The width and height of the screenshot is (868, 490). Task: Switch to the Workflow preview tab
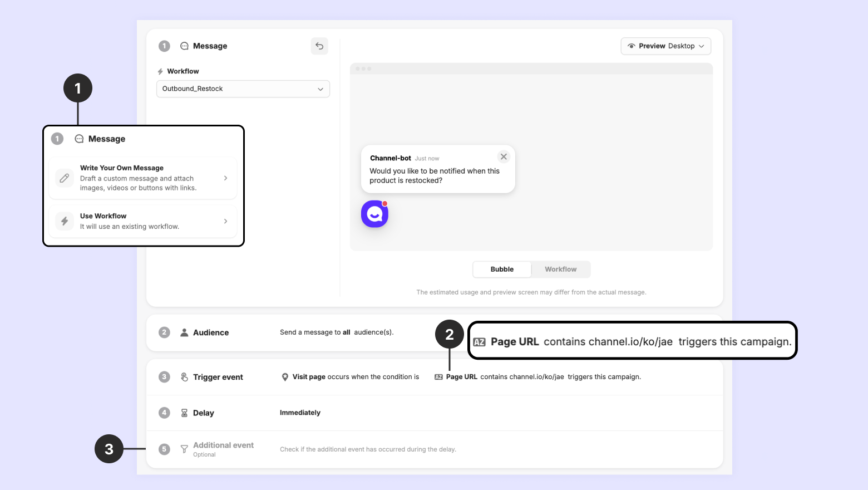(x=560, y=269)
